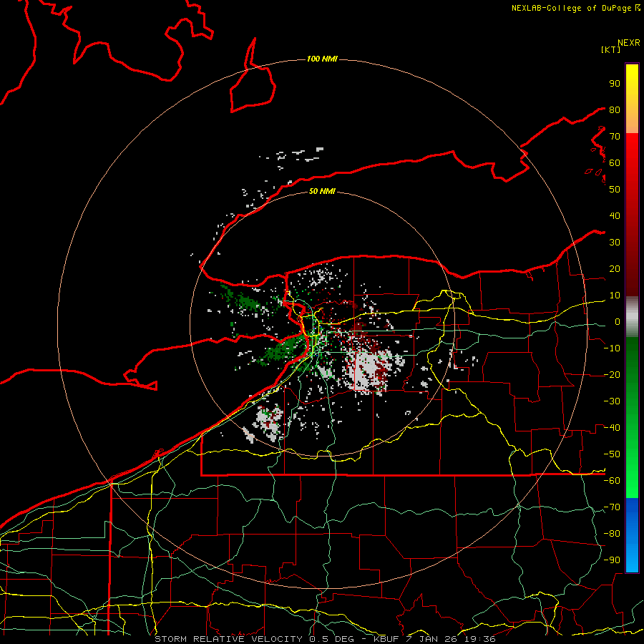Click the 60 value on velocity scale
Screen dimensions: 644x644
click(x=615, y=163)
